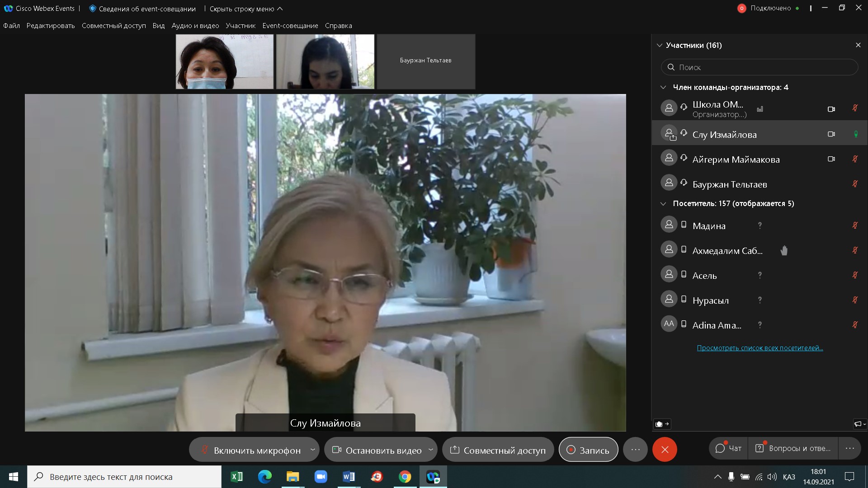The height and width of the screenshot is (488, 868).
Task: Click the camera icon for Айгерим Маймакова
Action: [831, 159]
